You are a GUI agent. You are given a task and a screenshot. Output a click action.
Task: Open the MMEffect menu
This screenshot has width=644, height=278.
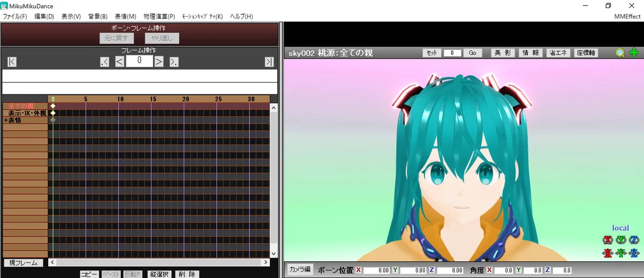pos(627,17)
